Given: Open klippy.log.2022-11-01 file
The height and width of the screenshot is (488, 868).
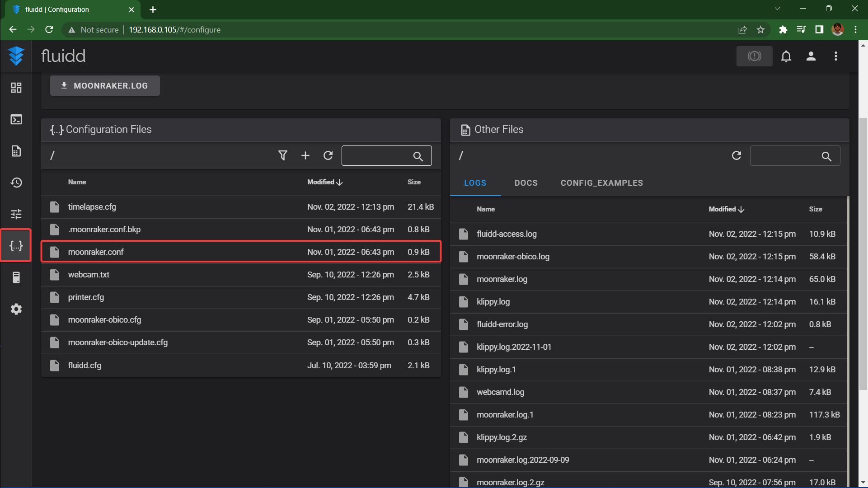Looking at the screenshot, I should (648, 347).
